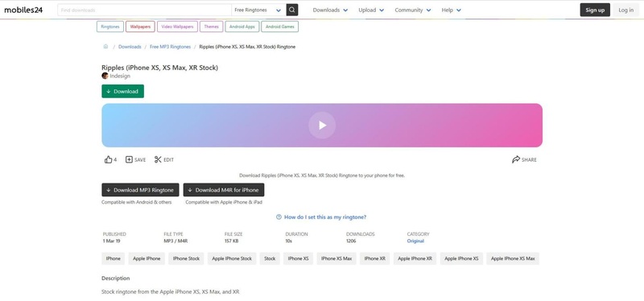Click Download MP3 Ringtone button
644x301 pixels.
pos(140,190)
